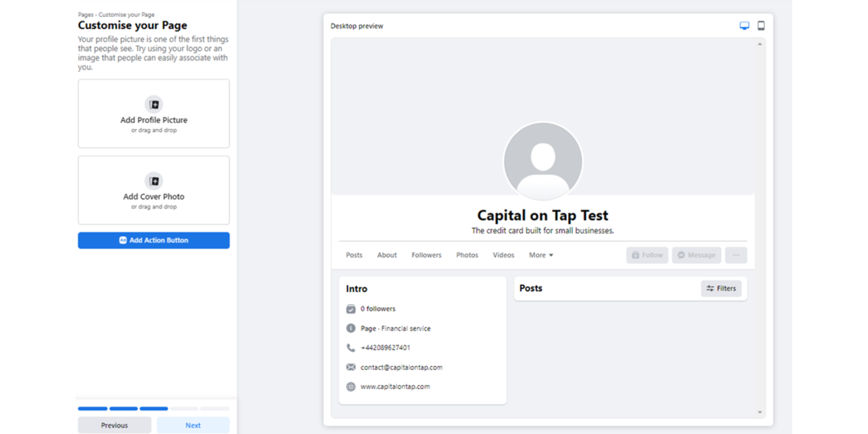Screen dimensions: 868x434
Task: Click the phone icon next to +442089627401
Action: pos(350,348)
